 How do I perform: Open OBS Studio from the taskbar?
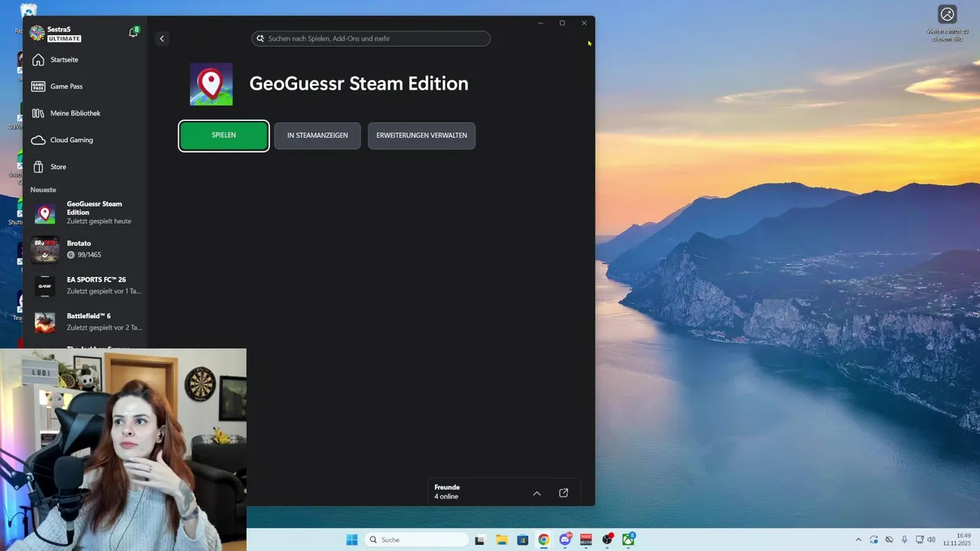coord(607,540)
